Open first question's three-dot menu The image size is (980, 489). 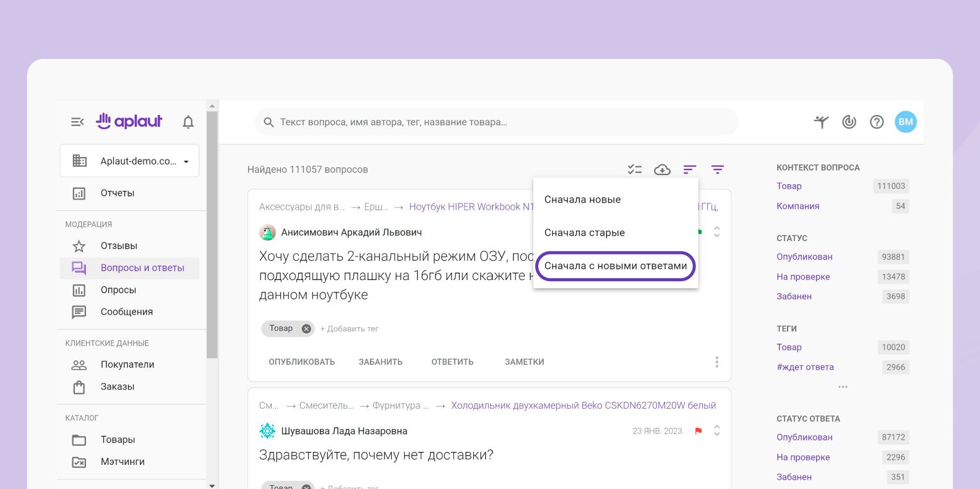coord(716,362)
